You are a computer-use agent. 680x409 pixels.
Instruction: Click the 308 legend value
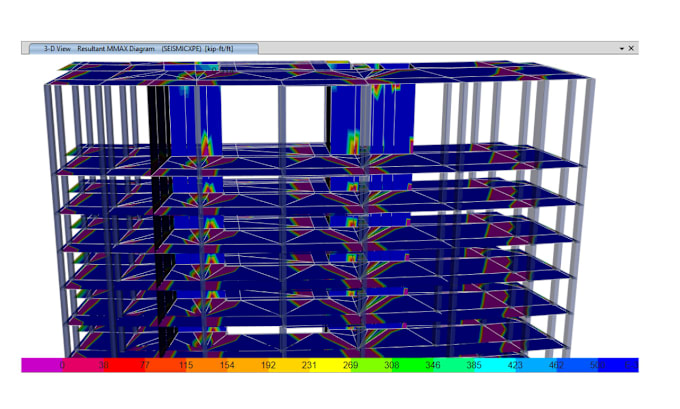click(x=391, y=365)
